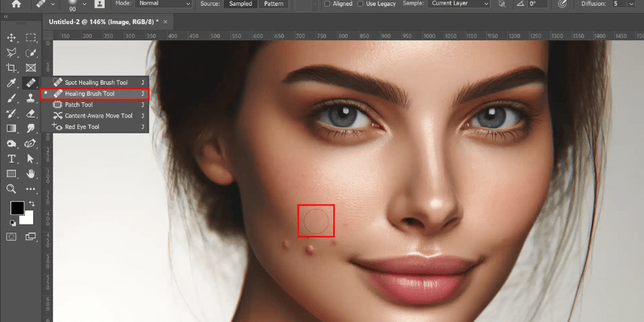
Task: Select the Zoom tool
Action: 12,188
